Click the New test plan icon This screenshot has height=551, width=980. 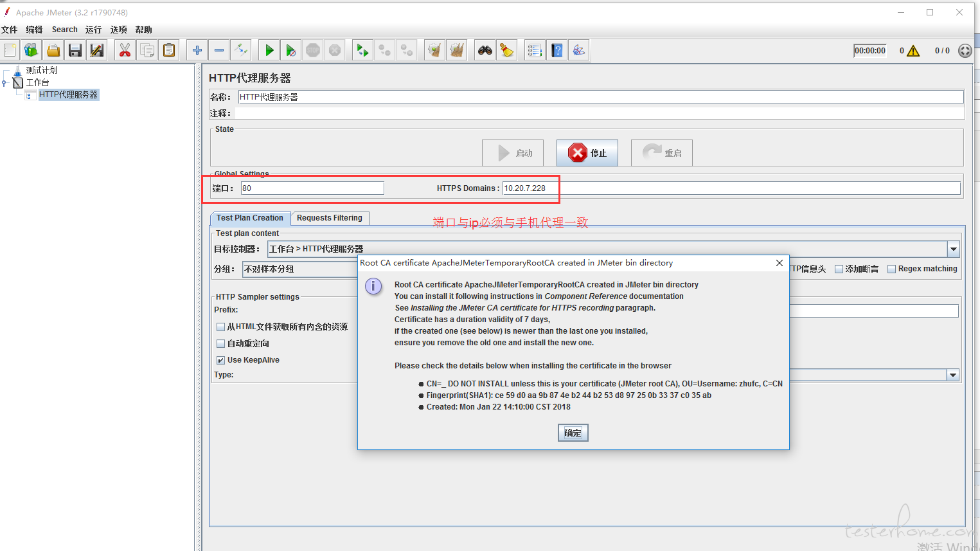(x=10, y=50)
